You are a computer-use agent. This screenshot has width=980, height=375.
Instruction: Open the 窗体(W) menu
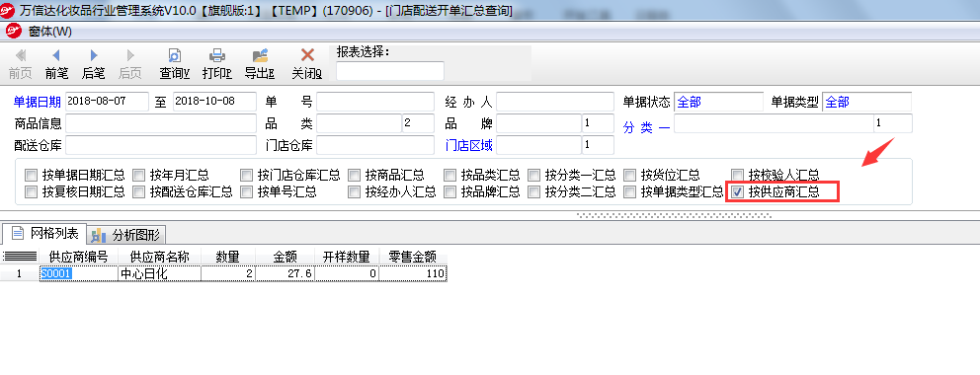pos(50,31)
